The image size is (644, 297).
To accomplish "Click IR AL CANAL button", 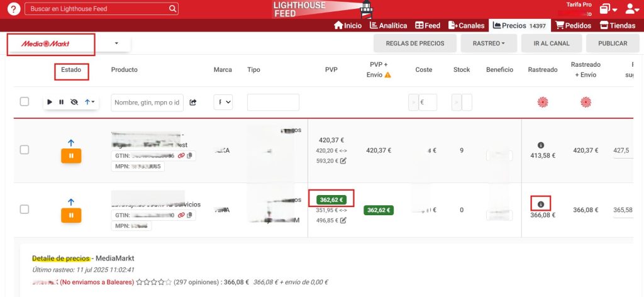I will [551, 43].
